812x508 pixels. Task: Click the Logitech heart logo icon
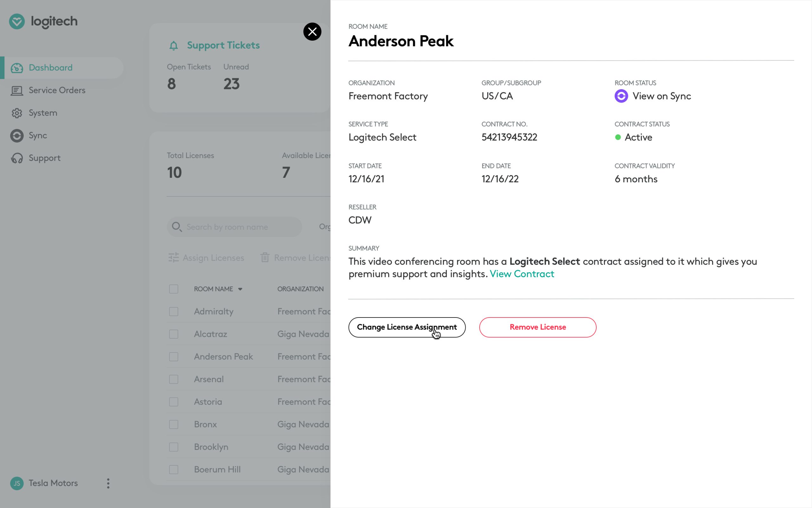(x=17, y=22)
